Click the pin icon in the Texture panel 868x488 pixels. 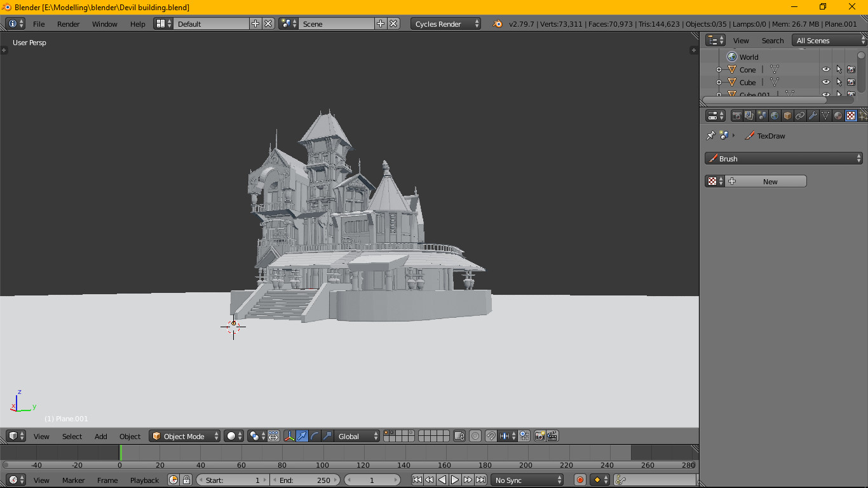(x=710, y=135)
